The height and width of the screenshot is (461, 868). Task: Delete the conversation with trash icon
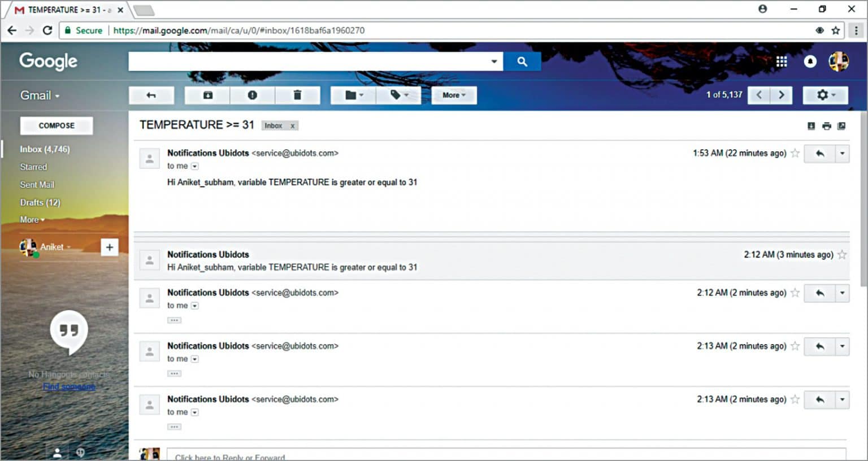(x=297, y=95)
